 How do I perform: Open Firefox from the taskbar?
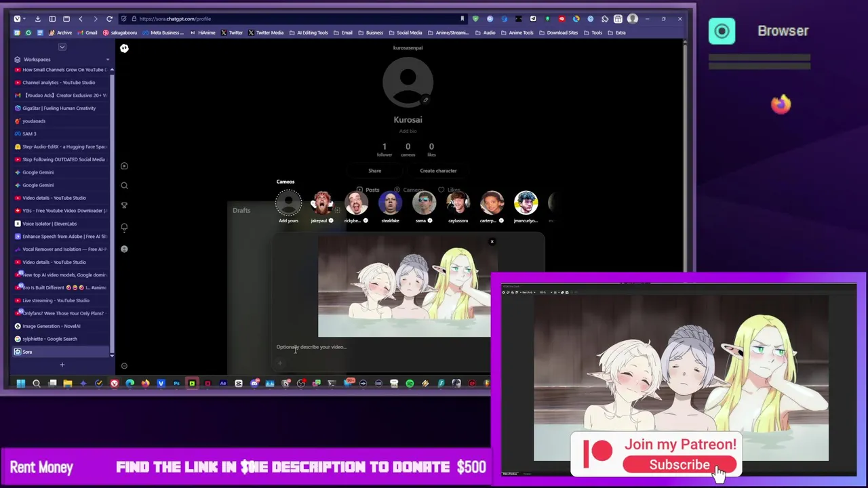[x=145, y=384]
